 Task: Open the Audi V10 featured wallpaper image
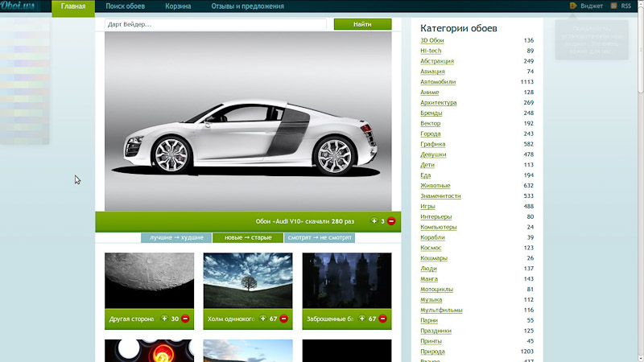coord(248,121)
